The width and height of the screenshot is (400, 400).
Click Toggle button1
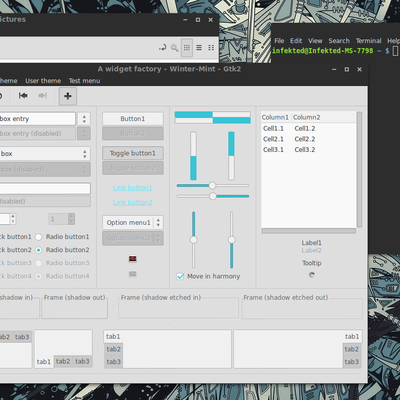click(133, 153)
